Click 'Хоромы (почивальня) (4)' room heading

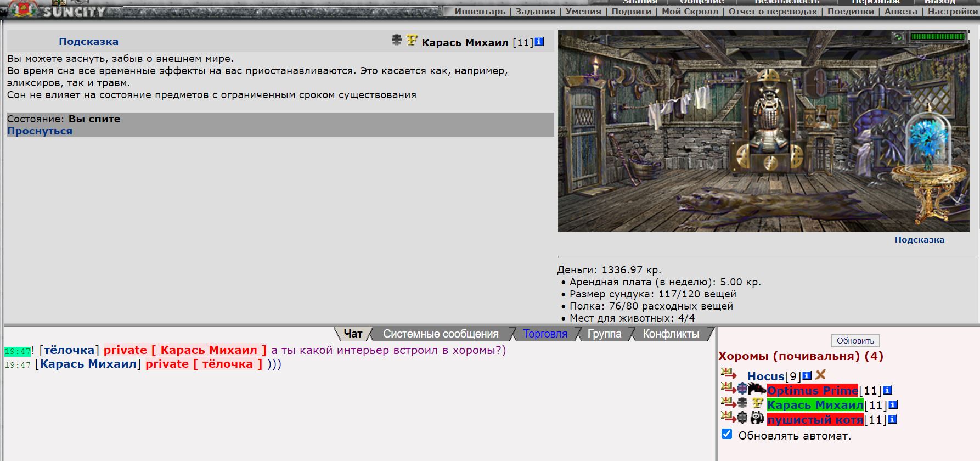click(801, 356)
